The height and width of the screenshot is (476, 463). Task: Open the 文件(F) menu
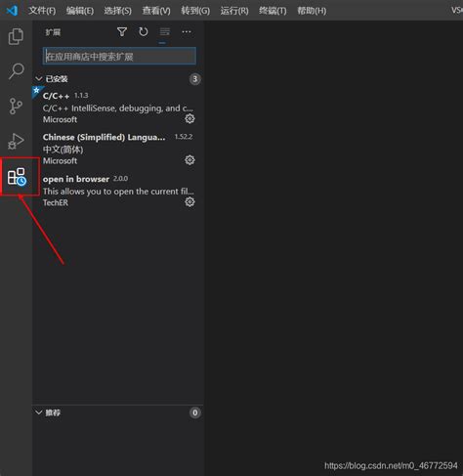pos(42,11)
